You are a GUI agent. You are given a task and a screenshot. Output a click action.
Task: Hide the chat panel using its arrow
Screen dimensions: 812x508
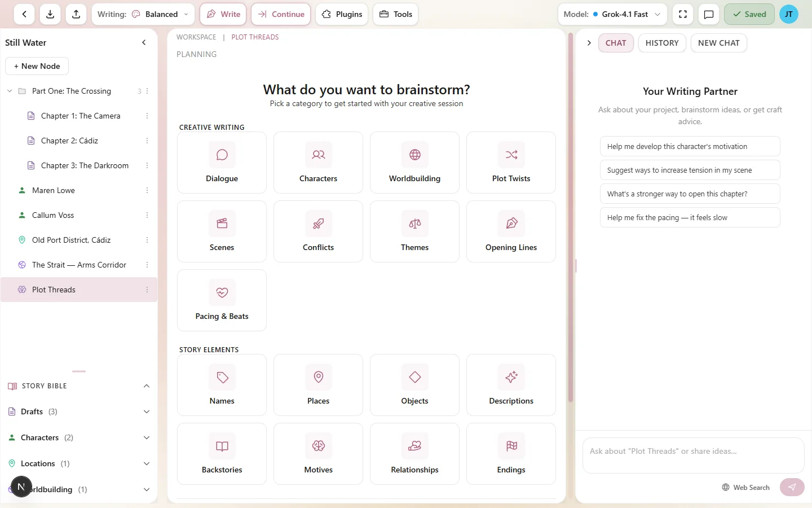point(589,42)
